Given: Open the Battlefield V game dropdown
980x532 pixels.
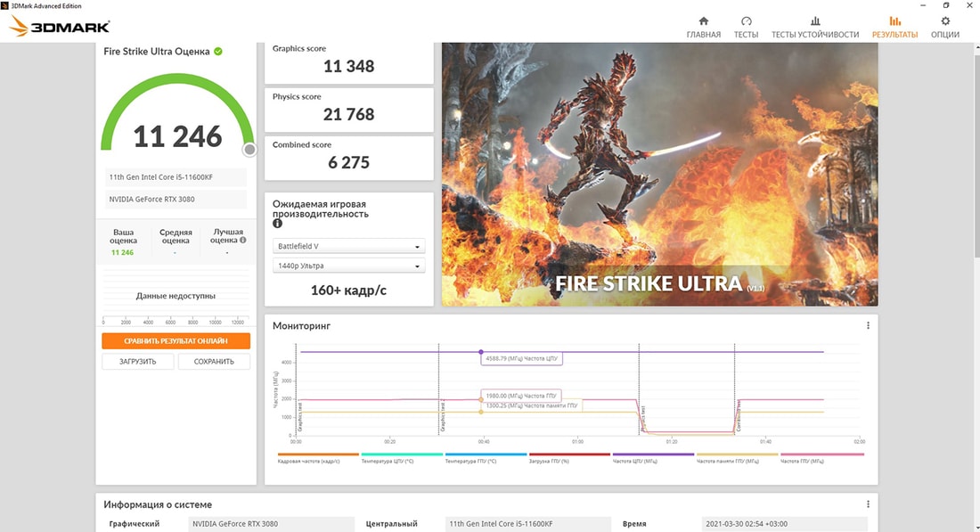Looking at the screenshot, I should coord(348,247).
